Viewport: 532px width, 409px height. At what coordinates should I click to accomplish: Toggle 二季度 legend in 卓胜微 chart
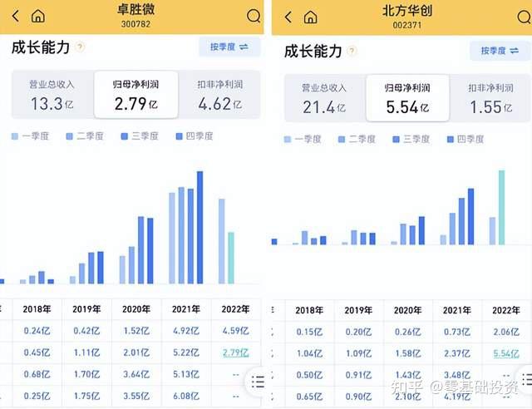(x=85, y=136)
